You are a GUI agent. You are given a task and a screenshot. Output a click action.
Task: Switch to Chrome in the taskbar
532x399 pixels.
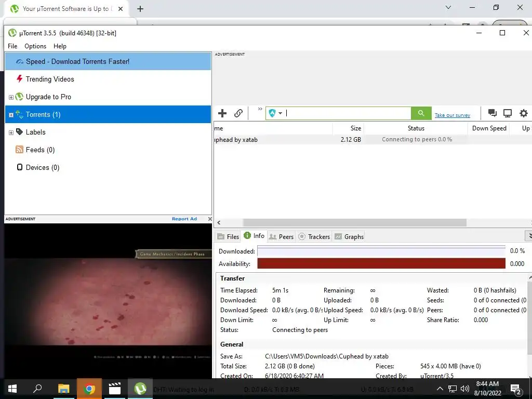(89, 389)
